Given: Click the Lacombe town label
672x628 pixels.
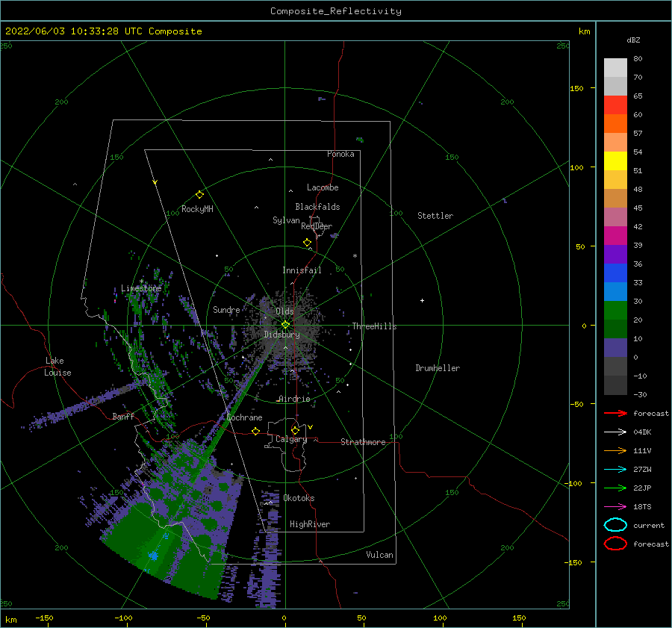Looking at the screenshot, I should click(x=323, y=187).
